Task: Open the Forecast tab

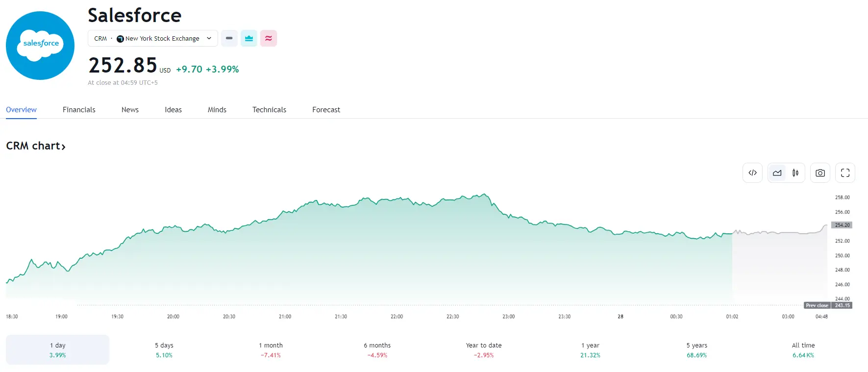Action: [x=326, y=110]
